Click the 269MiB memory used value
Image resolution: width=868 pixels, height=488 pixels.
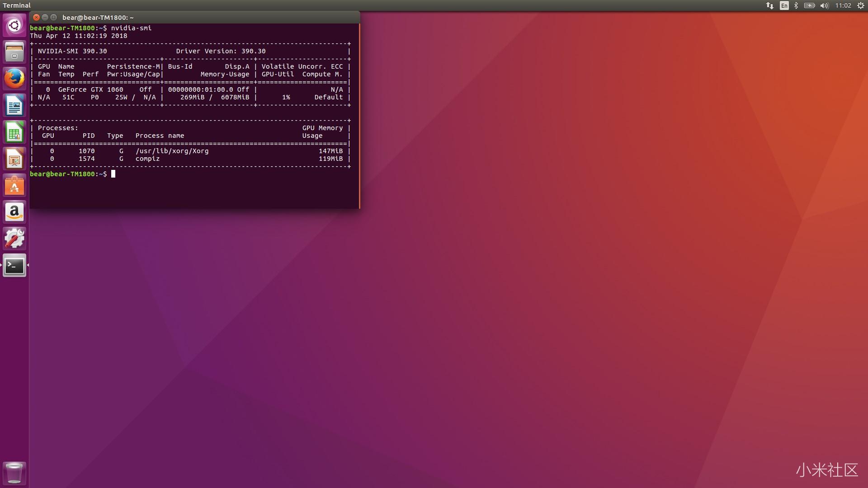click(192, 97)
